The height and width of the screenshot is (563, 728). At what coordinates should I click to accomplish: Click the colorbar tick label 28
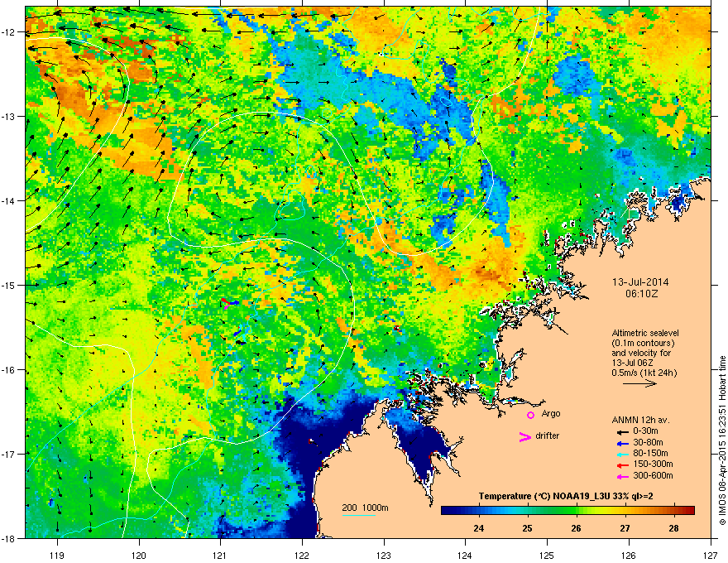point(673,528)
